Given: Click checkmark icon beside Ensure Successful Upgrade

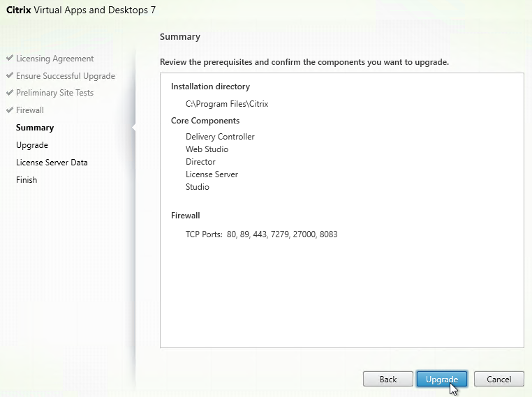Looking at the screenshot, I should (x=10, y=76).
